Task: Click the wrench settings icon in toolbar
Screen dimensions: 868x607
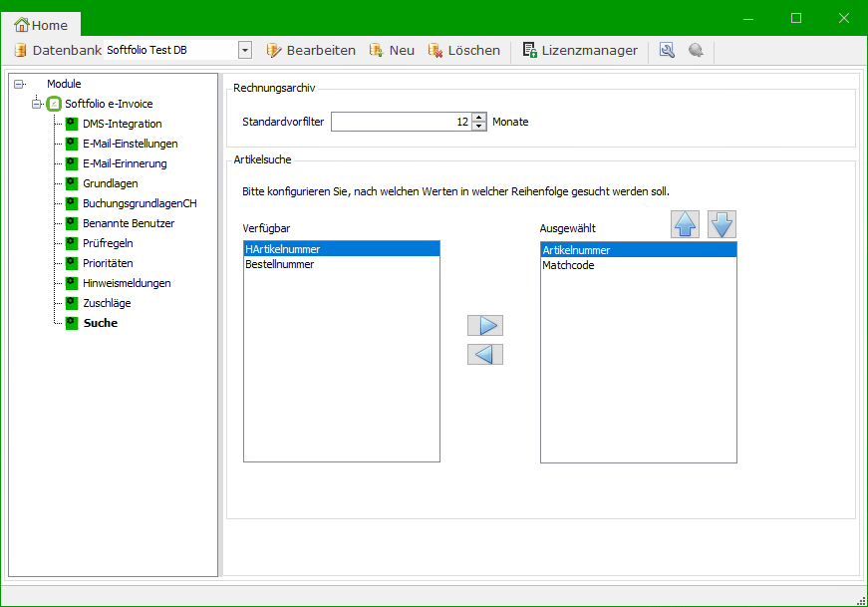Action: (x=667, y=50)
